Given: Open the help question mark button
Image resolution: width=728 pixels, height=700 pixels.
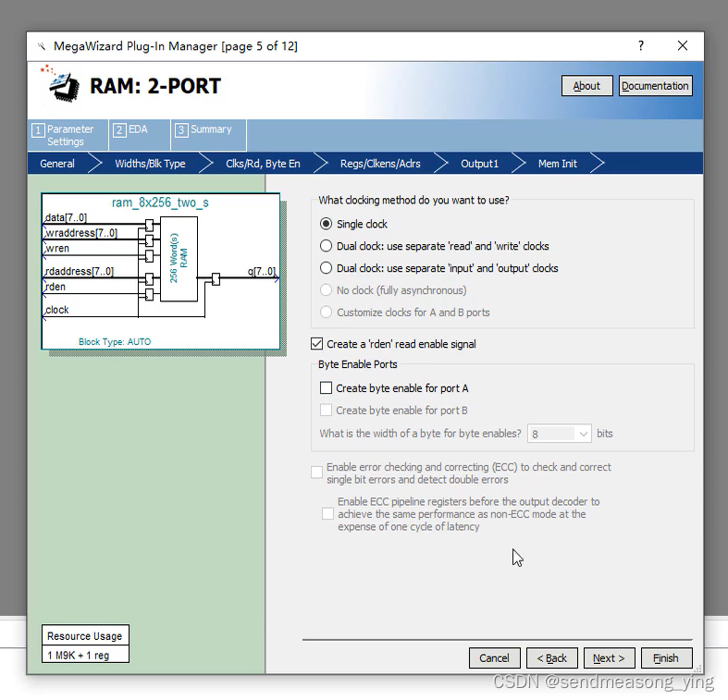Looking at the screenshot, I should 641,45.
